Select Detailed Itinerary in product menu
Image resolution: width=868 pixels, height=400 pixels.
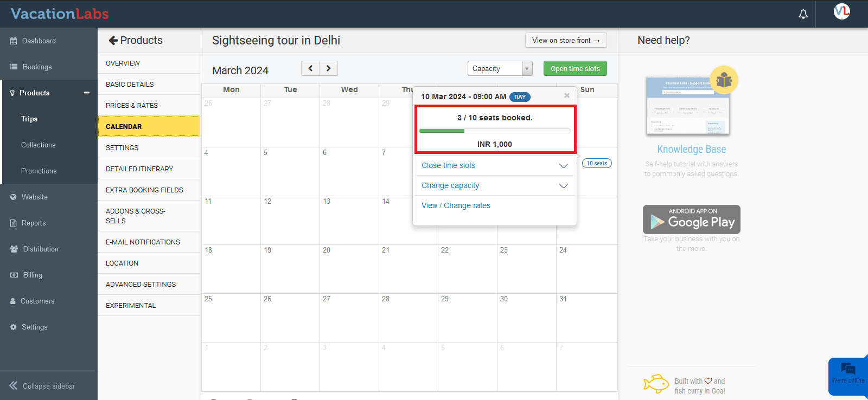point(139,169)
